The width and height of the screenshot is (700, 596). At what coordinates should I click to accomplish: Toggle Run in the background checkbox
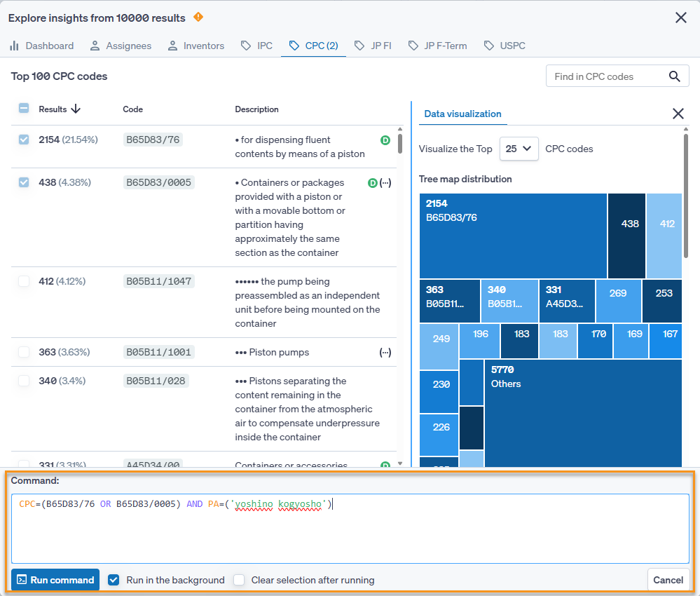(114, 580)
